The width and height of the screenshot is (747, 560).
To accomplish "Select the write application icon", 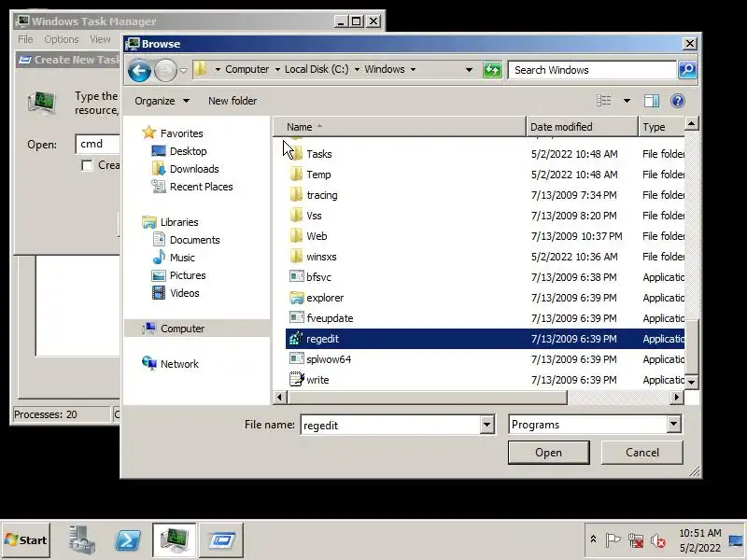I will click(296, 380).
